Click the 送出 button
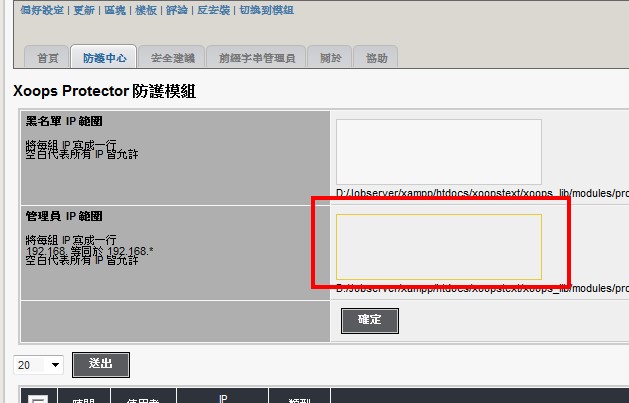 click(100, 365)
